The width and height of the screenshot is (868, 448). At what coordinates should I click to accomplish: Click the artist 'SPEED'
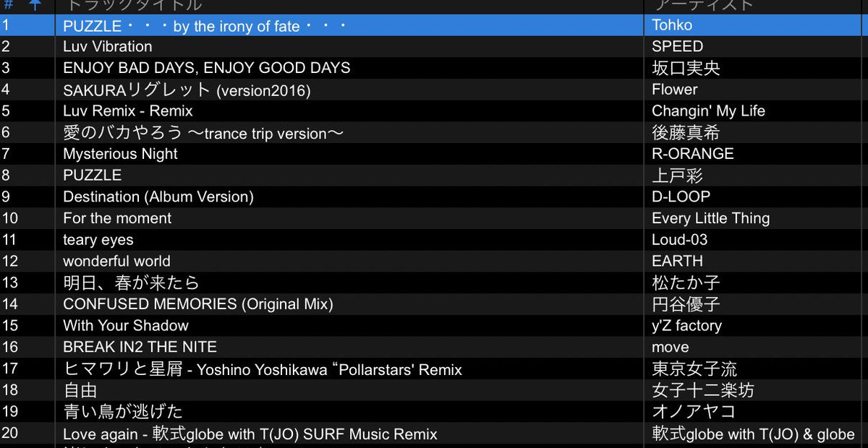coord(677,47)
